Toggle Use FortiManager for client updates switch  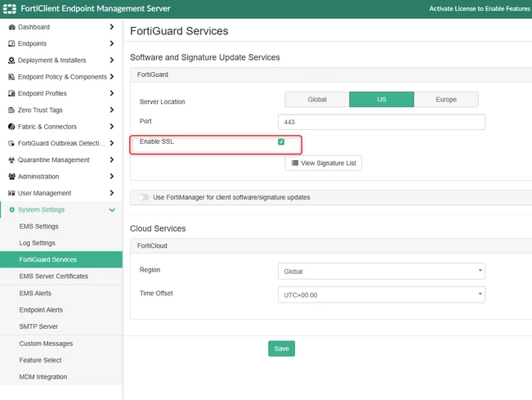(143, 197)
